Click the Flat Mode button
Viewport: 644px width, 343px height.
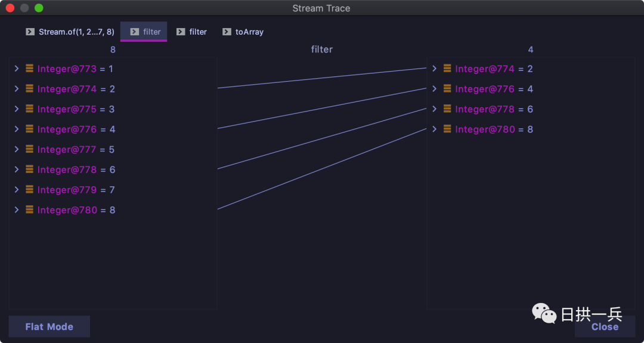[49, 326]
